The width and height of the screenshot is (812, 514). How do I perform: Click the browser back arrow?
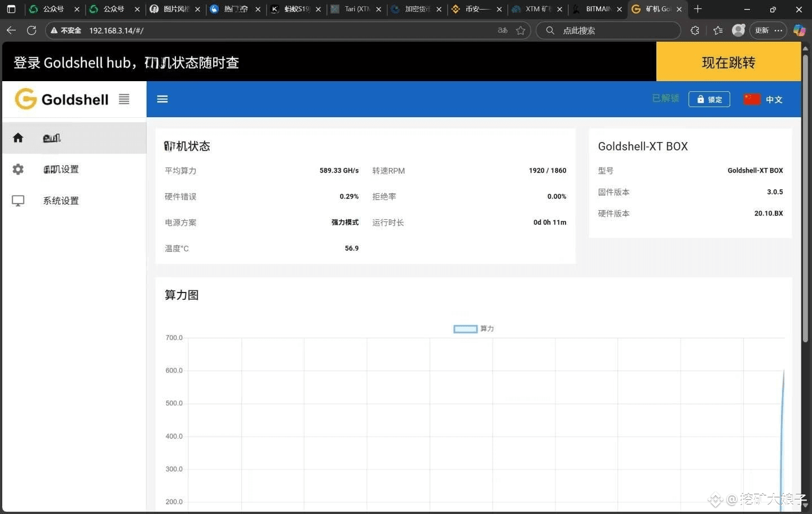click(x=11, y=30)
